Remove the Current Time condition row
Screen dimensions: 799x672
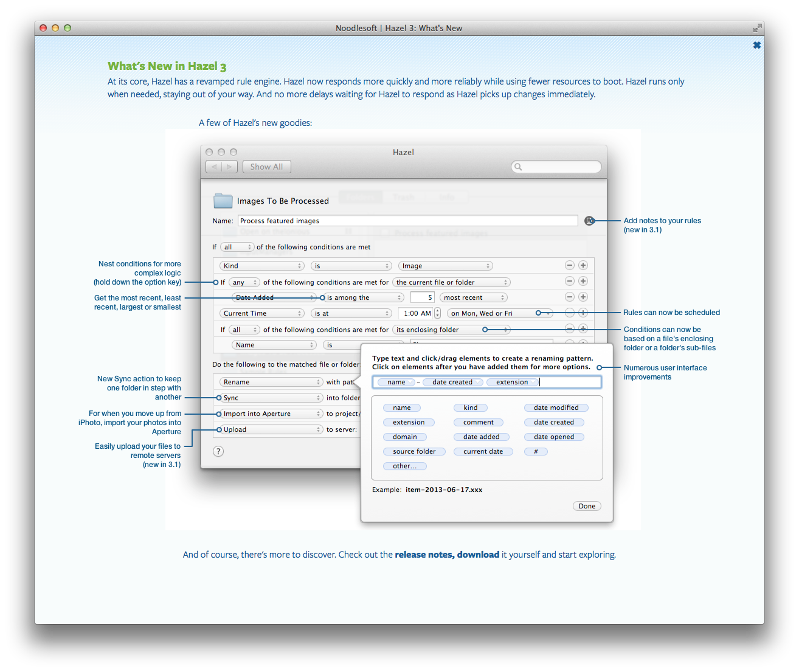pos(570,313)
